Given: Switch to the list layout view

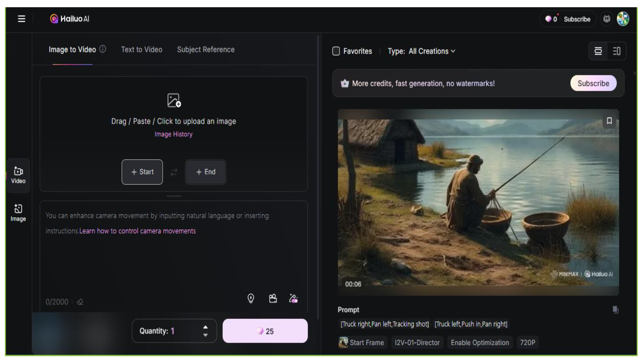Looking at the screenshot, I should click(x=598, y=51).
